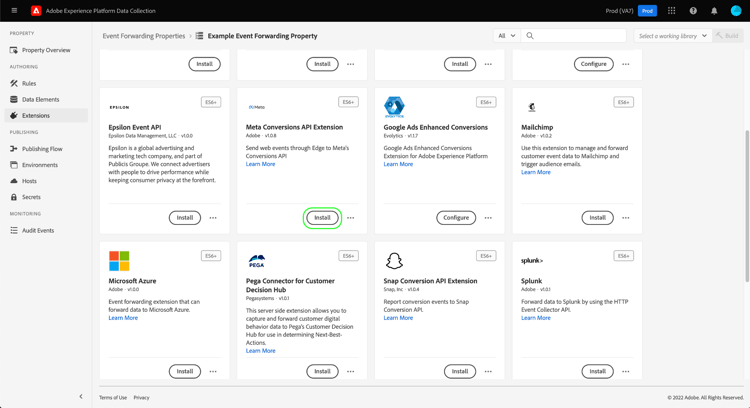
Task: Open Learn More for Splunk
Action: (536, 318)
